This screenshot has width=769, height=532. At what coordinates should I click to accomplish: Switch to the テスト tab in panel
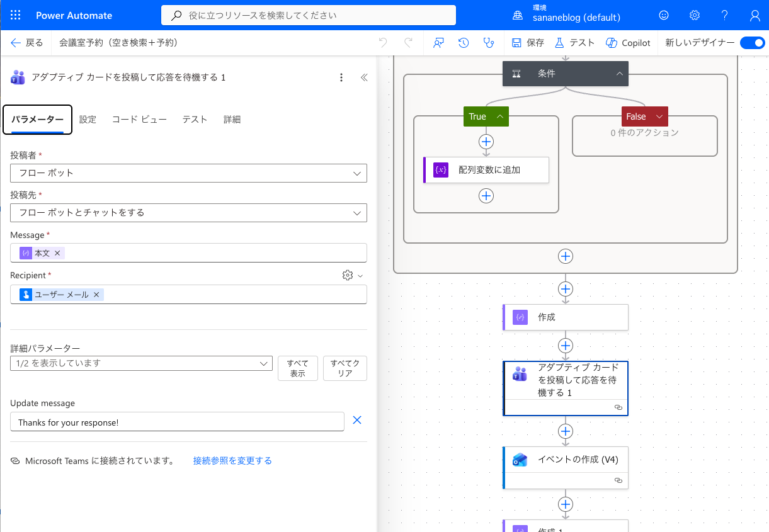[195, 120]
